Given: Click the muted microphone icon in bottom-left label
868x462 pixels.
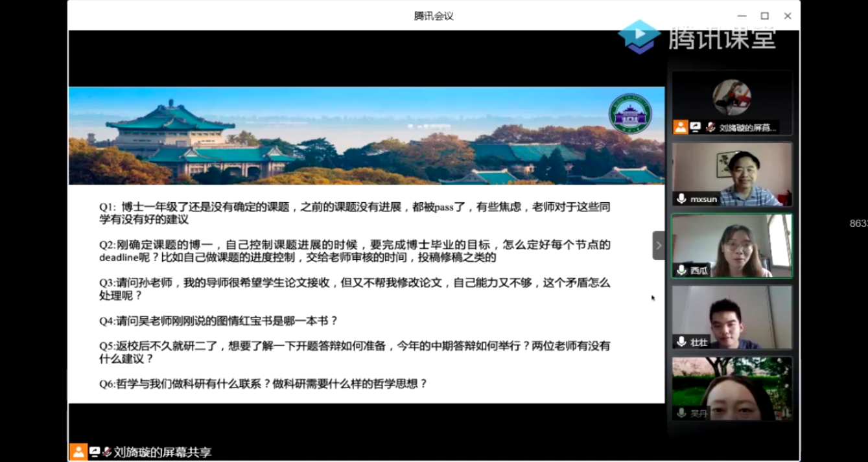Looking at the screenshot, I should [107, 452].
